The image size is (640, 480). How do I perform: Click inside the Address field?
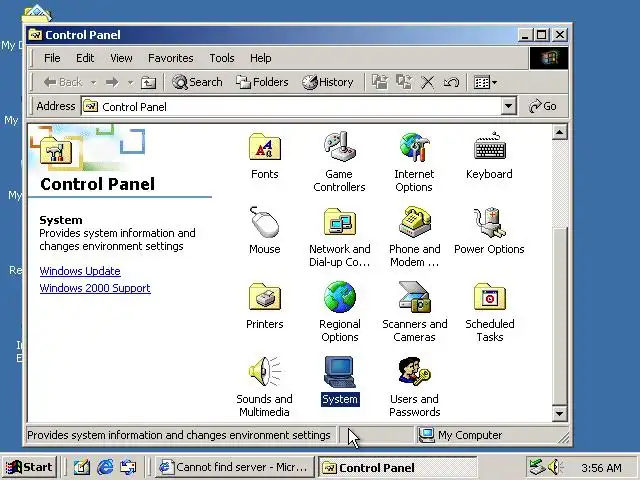[x=291, y=107]
